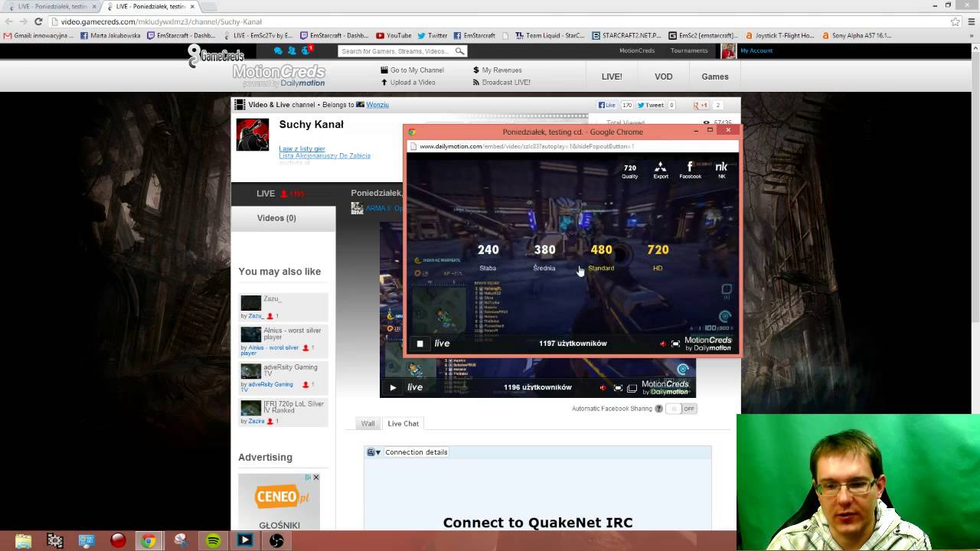
Task: Open the Chrome menu icon
Action: [x=970, y=21]
